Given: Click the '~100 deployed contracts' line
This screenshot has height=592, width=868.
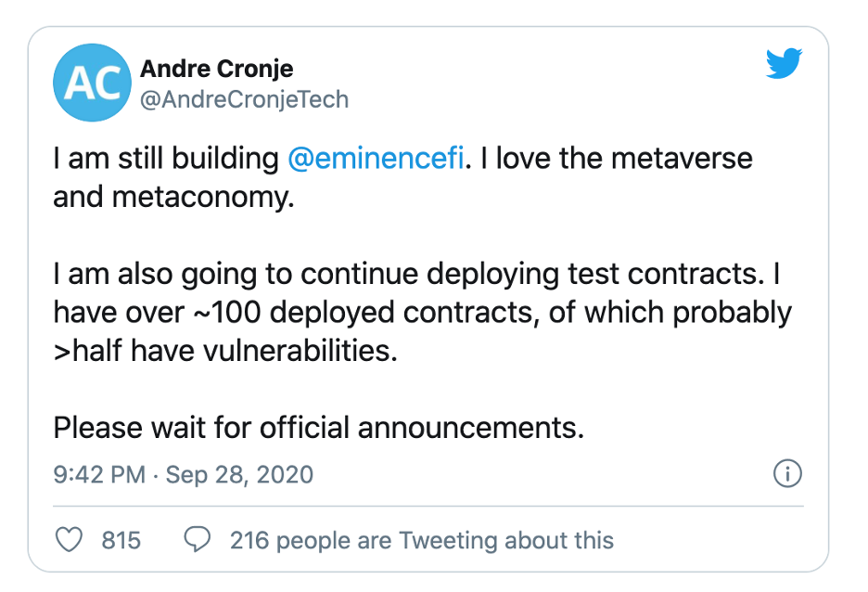Looking at the screenshot, I should [422, 313].
